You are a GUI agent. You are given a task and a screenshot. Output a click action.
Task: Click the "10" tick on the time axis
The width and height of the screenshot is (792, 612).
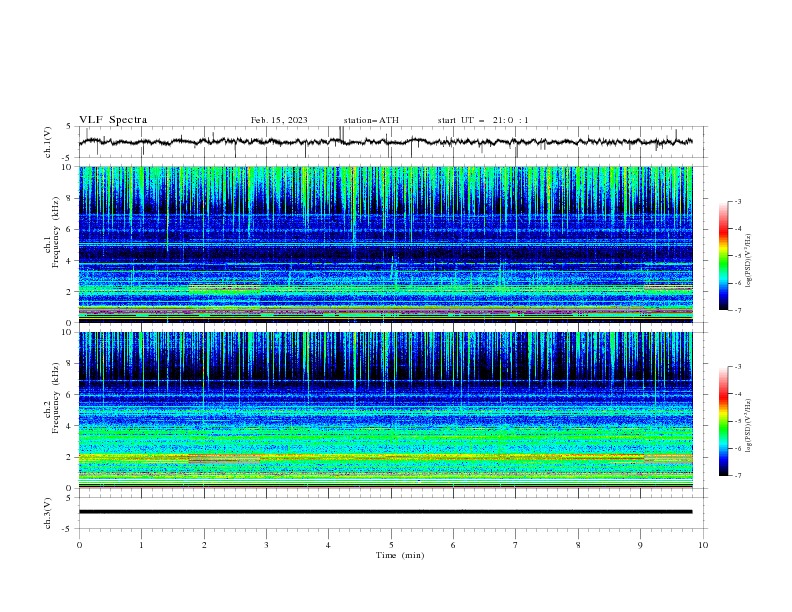pyautogui.click(x=703, y=545)
